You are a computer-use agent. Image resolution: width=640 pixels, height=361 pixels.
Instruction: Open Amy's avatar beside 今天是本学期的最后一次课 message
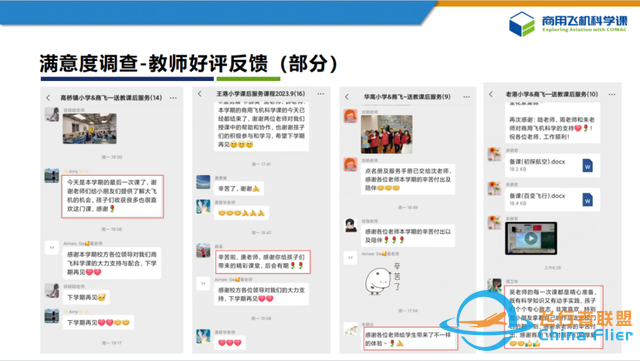point(52,176)
